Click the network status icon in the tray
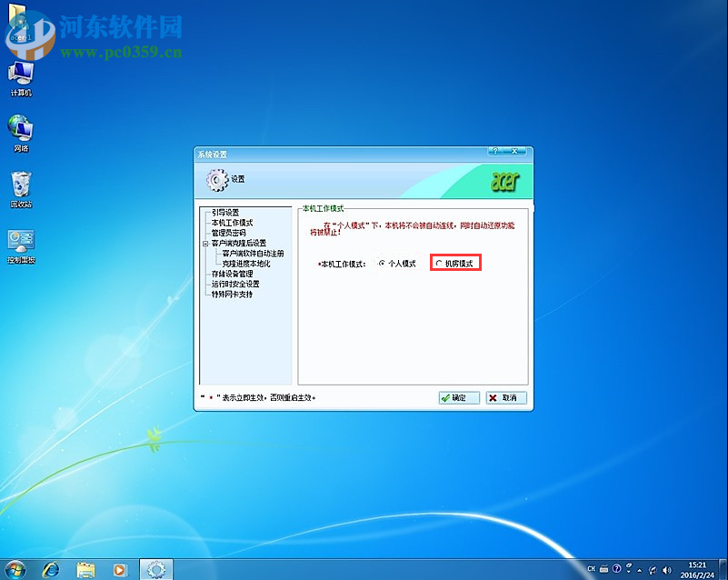Viewport: 728px width, 580px height. pyautogui.click(x=651, y=569)
